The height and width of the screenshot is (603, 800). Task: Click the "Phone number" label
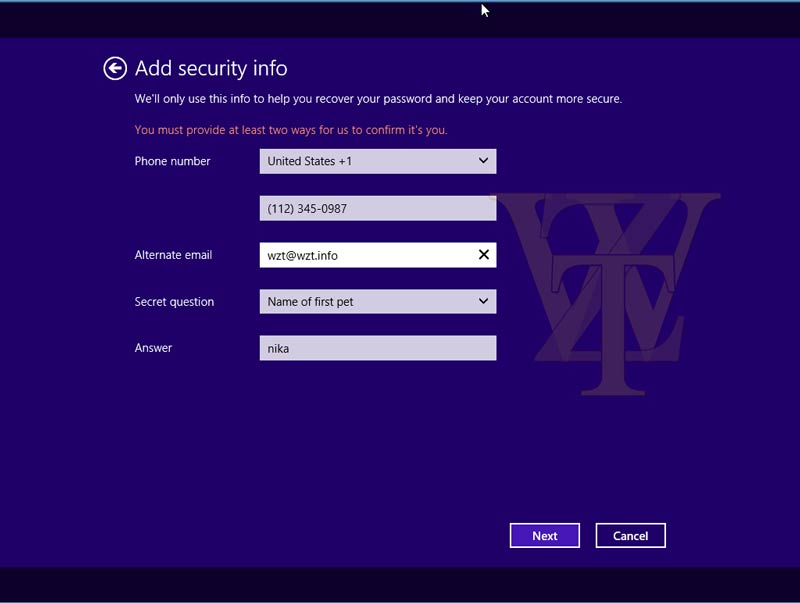[x=172, y=161]
